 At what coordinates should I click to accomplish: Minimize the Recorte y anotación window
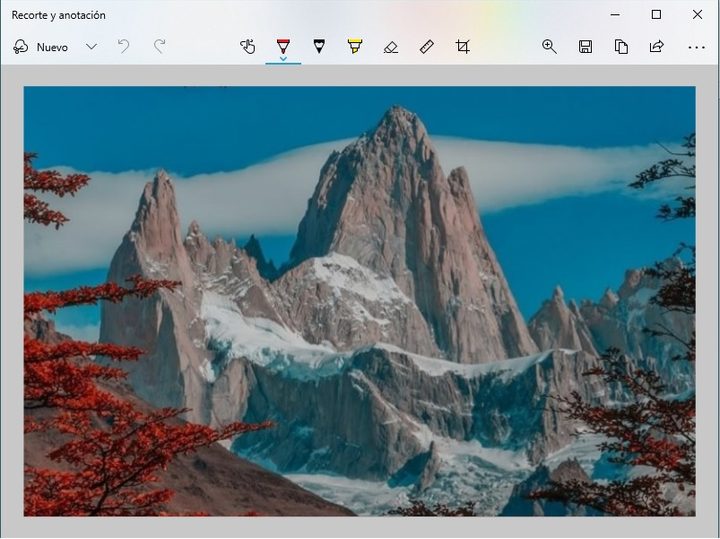click(615, 15)
